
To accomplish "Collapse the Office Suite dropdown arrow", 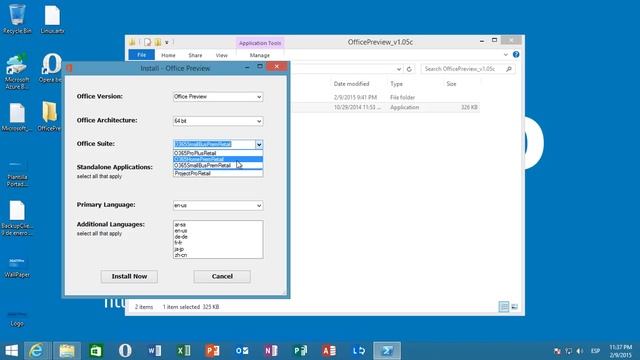I will pyautogui.click(x=259, y=144).
